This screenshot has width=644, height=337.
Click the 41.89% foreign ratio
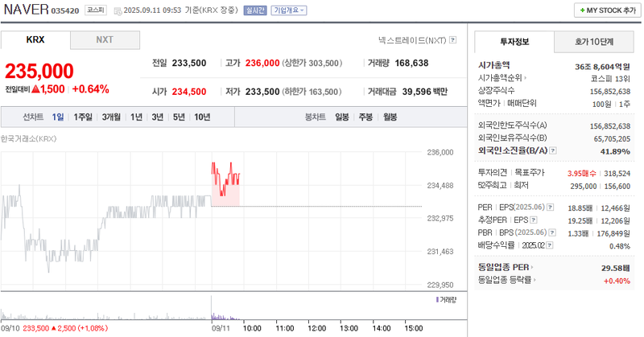tap(615, 151)
